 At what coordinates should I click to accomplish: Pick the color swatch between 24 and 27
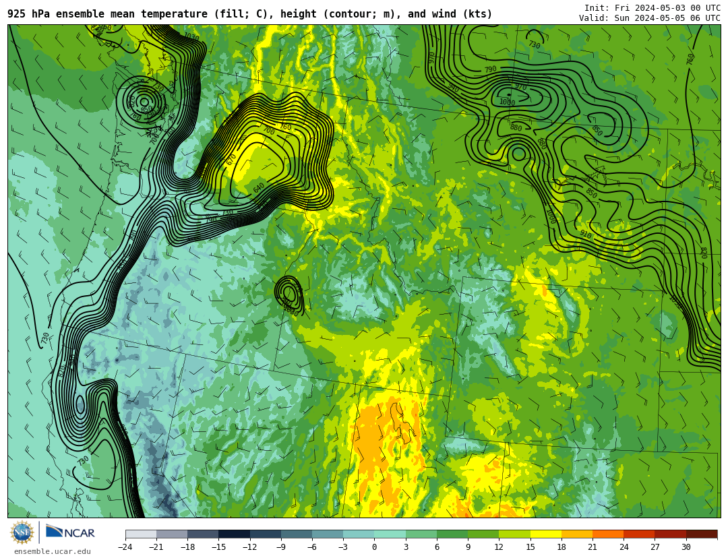click(x=639, y=534)
